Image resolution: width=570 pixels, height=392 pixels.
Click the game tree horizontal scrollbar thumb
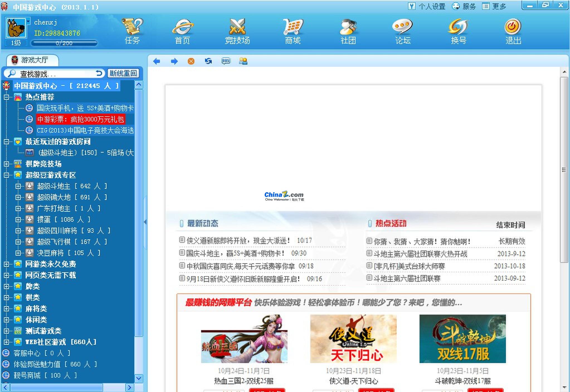(x=57, y=387)
